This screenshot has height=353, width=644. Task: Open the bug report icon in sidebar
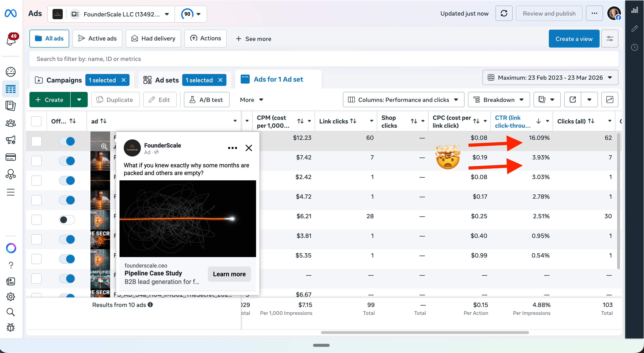click(10, 327)
